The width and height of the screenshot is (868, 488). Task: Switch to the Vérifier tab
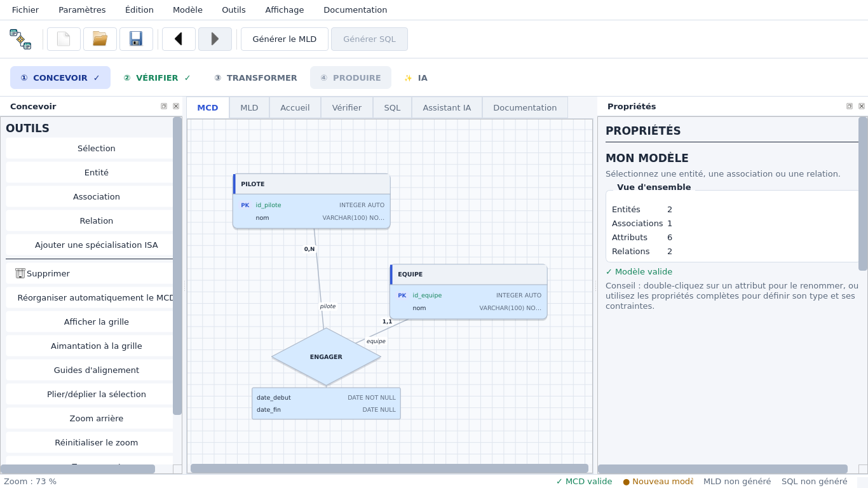347,107
